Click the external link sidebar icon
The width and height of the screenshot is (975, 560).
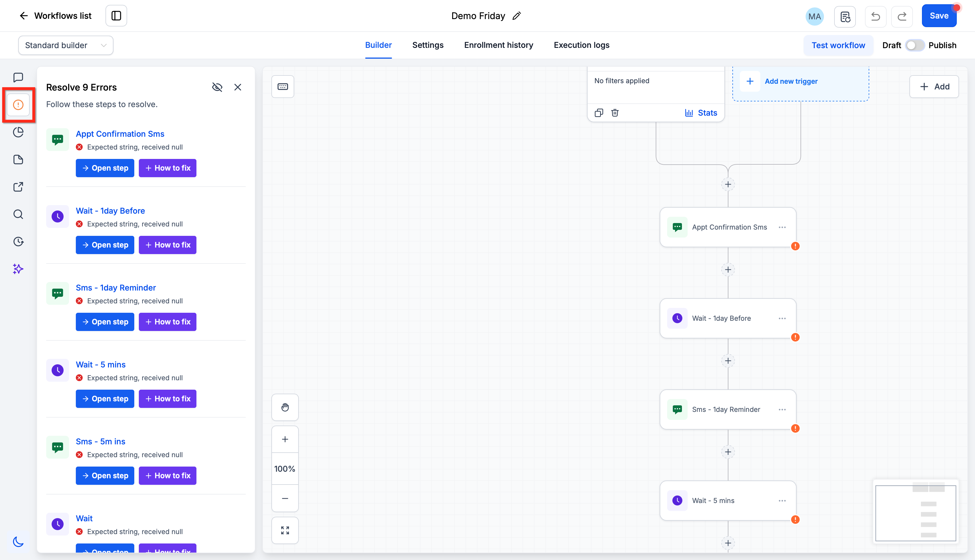point(18,187)
